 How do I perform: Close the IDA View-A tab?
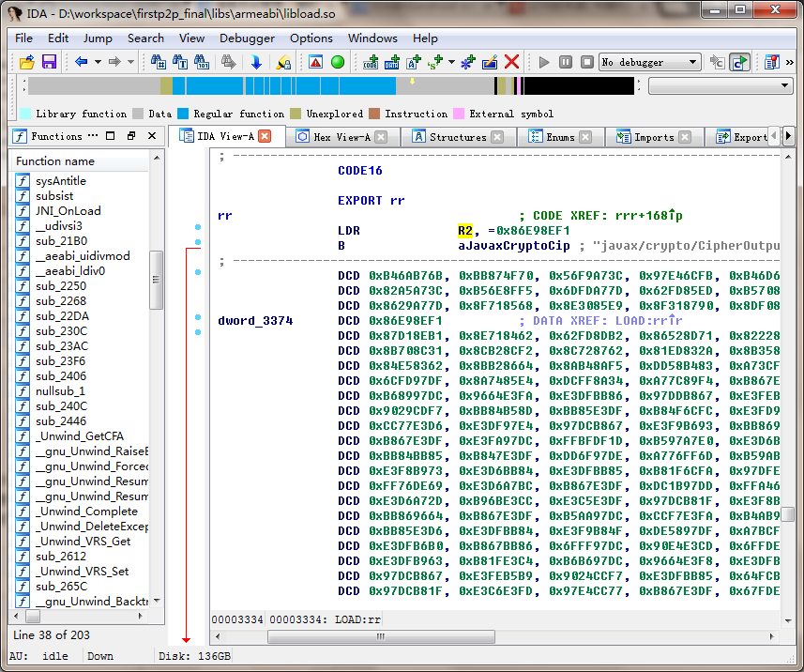[x=265, y=136]
